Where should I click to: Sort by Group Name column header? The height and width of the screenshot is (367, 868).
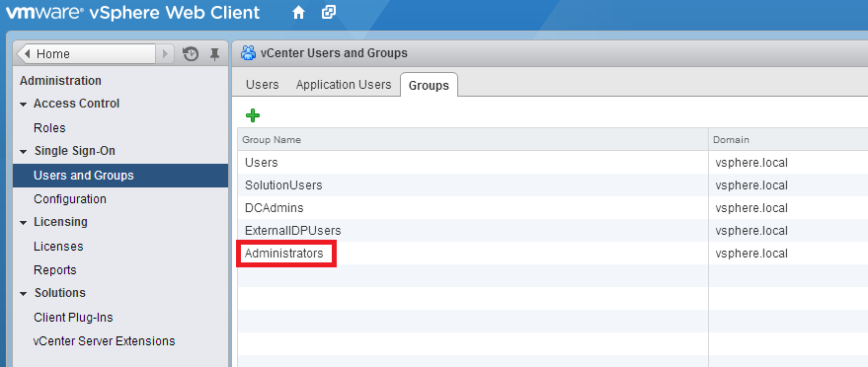473,140
